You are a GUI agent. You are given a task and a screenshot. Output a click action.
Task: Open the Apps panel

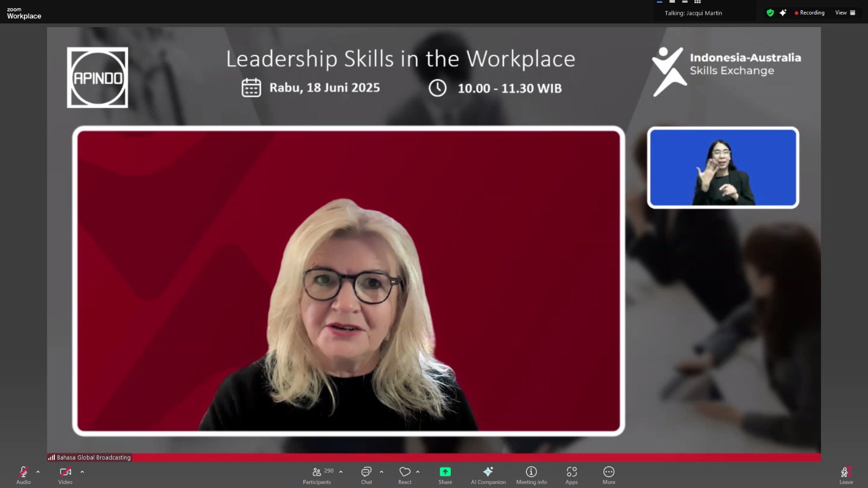click(x=572, y=475)
